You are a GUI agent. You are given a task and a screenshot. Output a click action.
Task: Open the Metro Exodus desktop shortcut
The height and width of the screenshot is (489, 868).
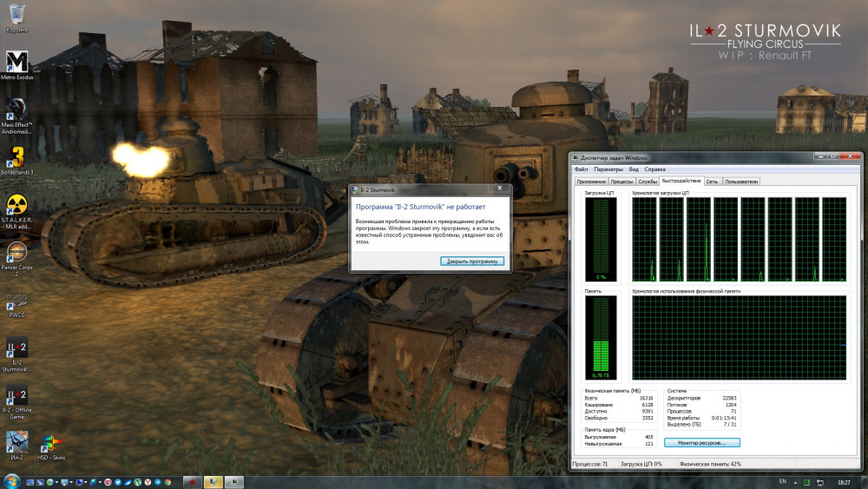point(16,62)
